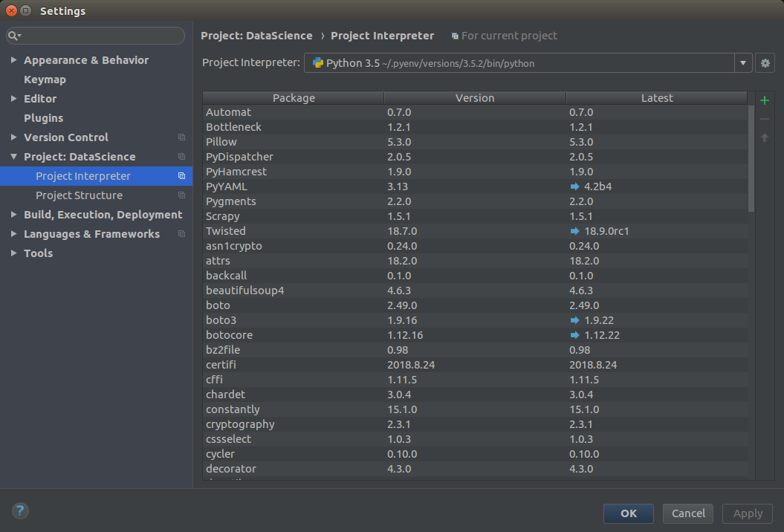
Task: Expand Build, Execution, Deployment
Action: [13, 214]
